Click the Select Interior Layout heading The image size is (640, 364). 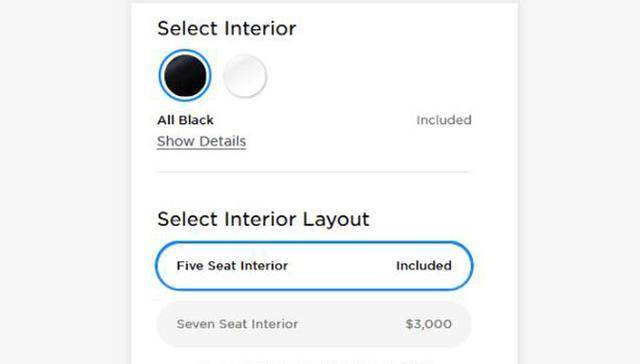click(x=263, y=219)
